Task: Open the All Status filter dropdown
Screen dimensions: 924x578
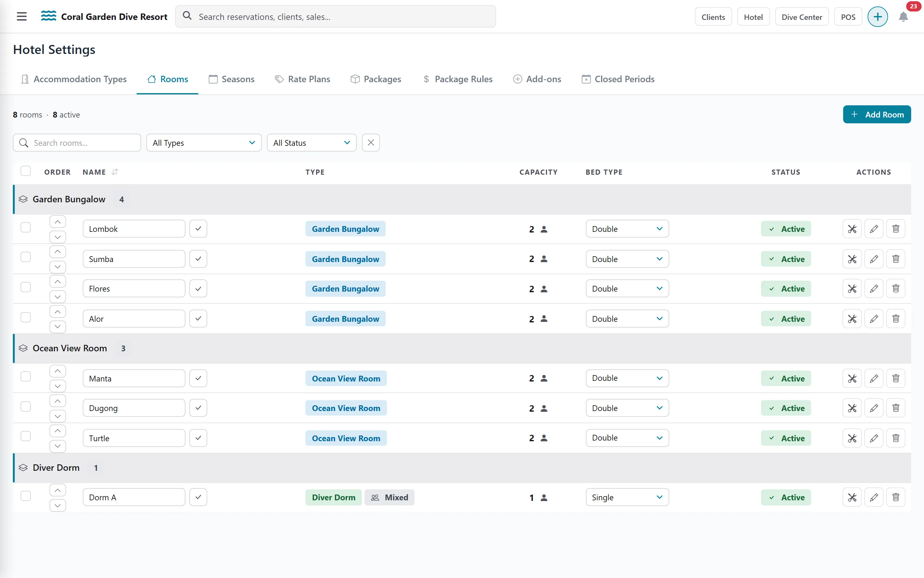Action: [x=312, y=143]
